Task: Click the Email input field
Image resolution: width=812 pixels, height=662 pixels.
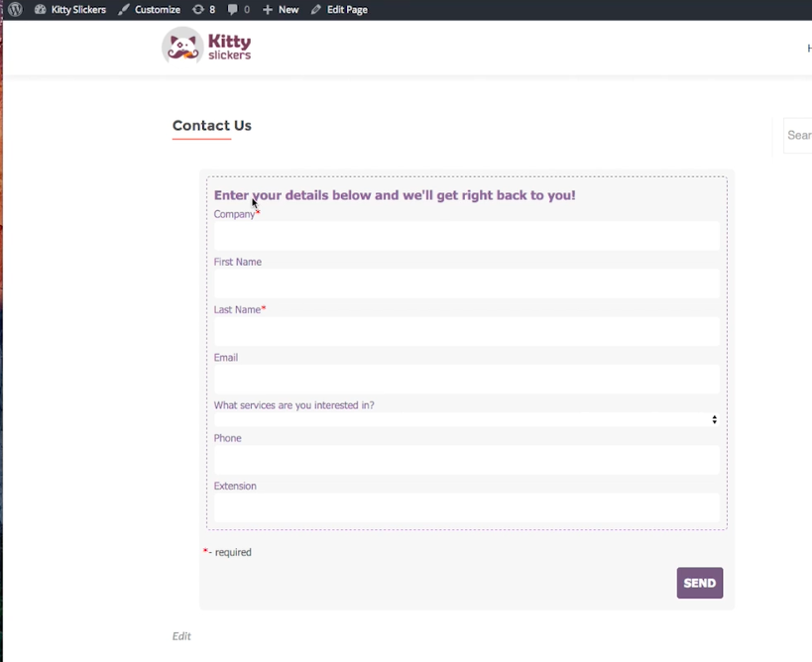Action: (466, 379)
